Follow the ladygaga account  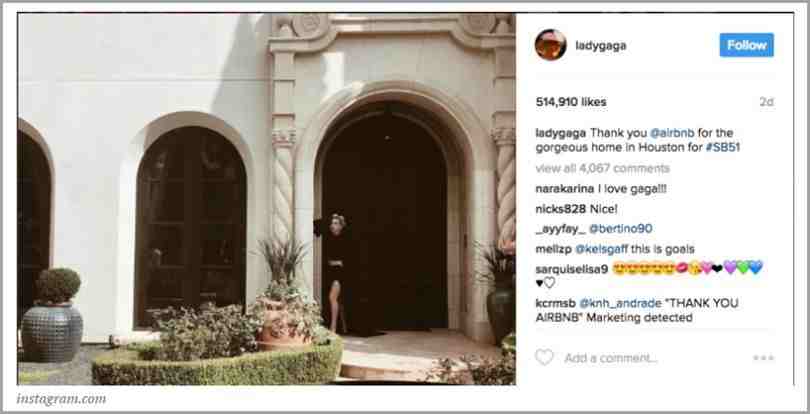point(746,45)
